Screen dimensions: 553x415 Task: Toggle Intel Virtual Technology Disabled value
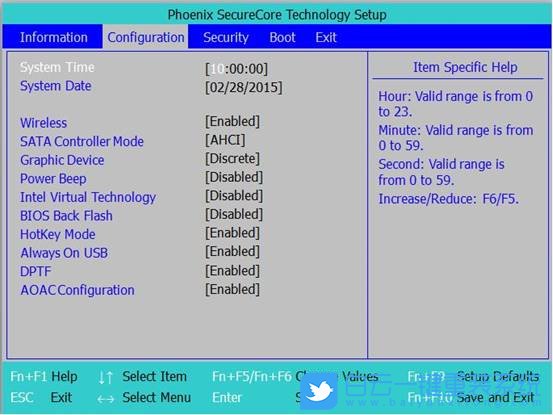click(x=234, y=196)
